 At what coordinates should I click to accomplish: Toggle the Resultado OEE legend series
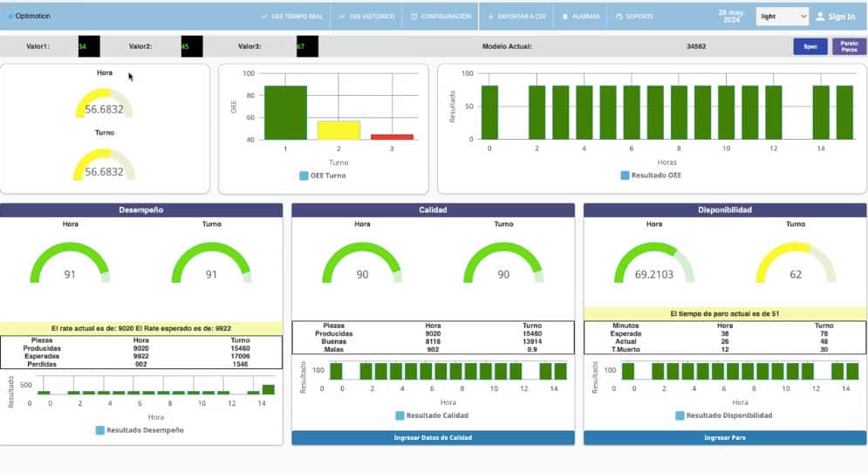pyautogui.click(x=625, y=175)
